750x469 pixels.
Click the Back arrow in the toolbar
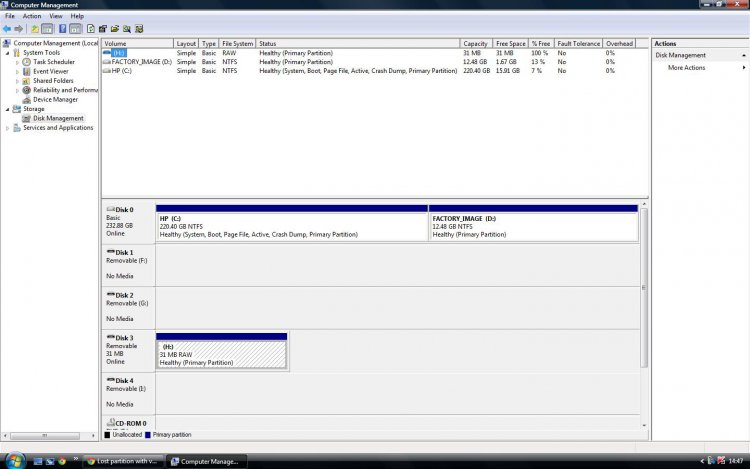7,29
